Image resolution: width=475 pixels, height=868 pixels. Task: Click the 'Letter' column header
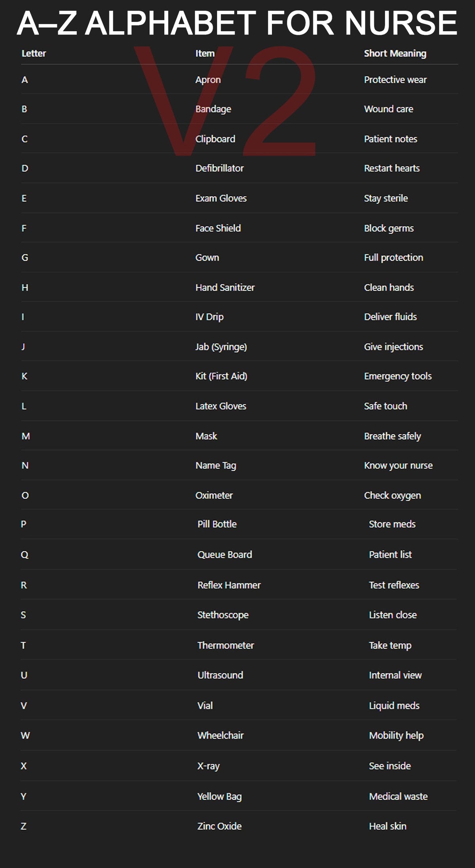[34, 53]
